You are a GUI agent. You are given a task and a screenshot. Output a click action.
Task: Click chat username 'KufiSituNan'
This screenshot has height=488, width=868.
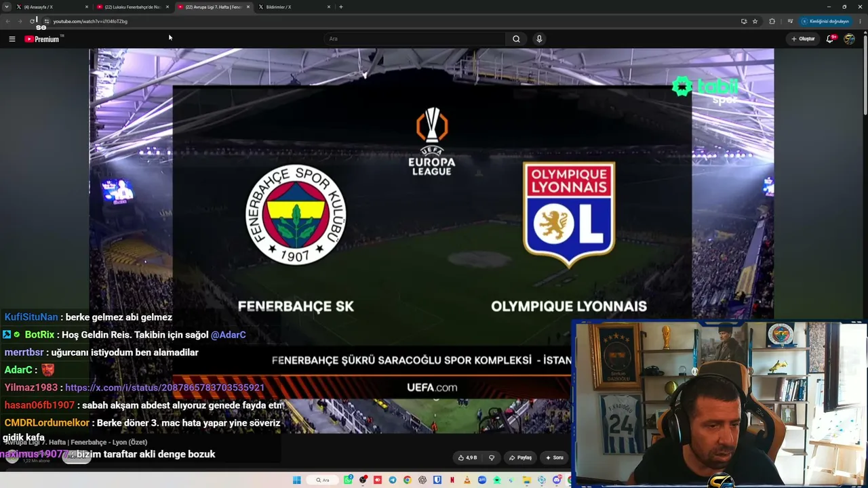pos(31,317)
